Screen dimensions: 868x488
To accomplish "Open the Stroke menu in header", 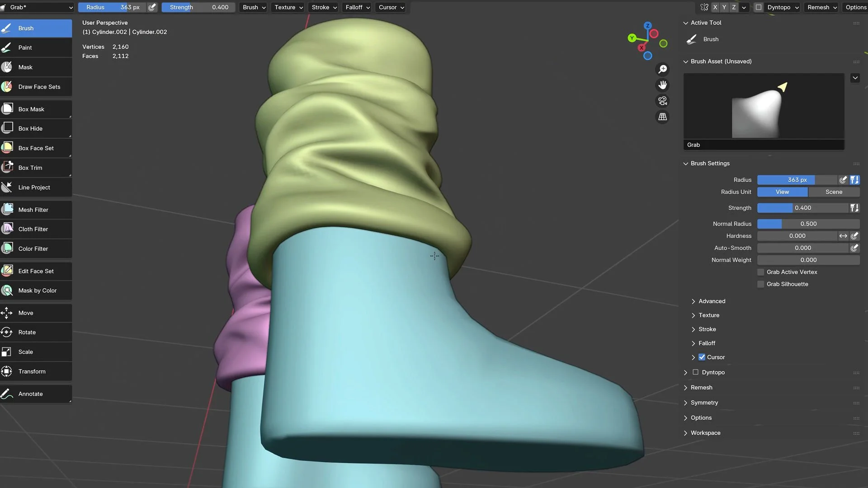I will (324, 7).
